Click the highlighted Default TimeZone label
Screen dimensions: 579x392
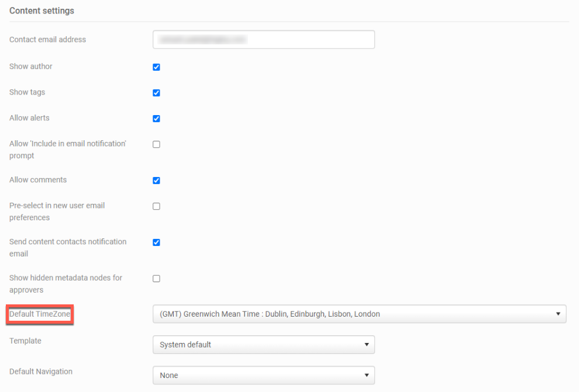pos(40,314)
